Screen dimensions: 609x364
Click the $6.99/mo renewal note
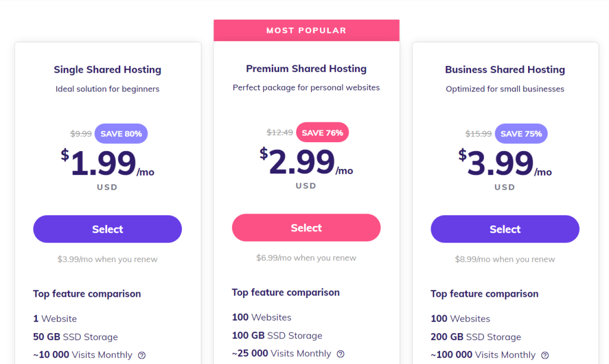[306, 258]
